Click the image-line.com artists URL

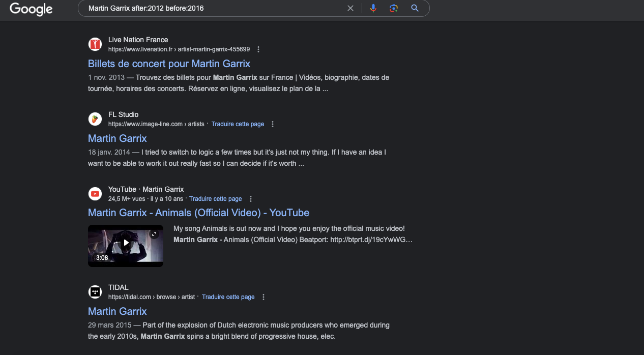click(x=156, y=124)
